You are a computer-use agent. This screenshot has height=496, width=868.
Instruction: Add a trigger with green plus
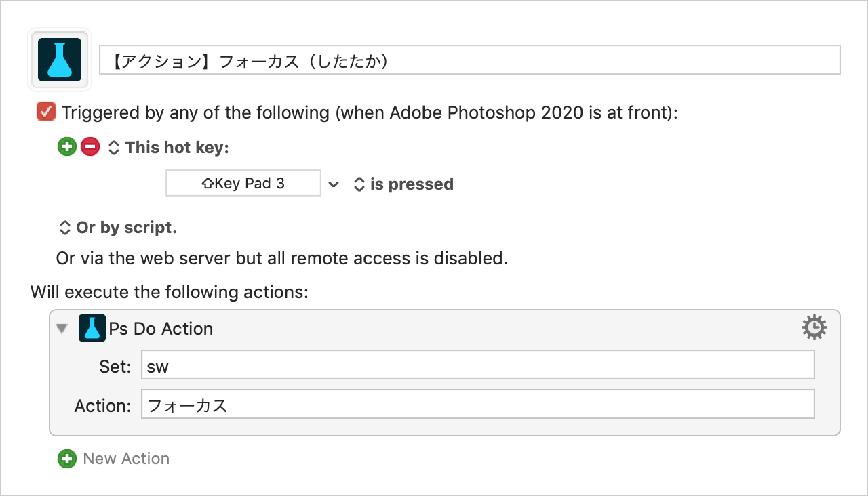click(x=67, y=146)
